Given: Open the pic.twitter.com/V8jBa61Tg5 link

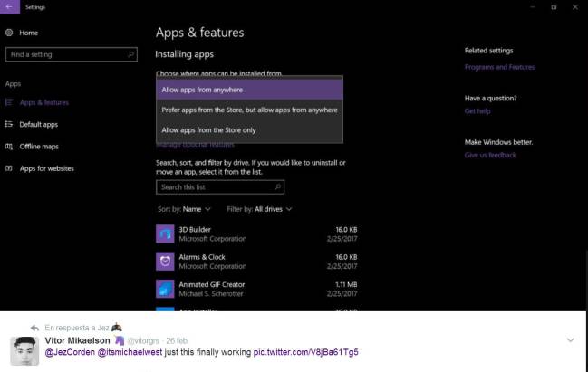Looking at the screenshot, I should point(305,352).
